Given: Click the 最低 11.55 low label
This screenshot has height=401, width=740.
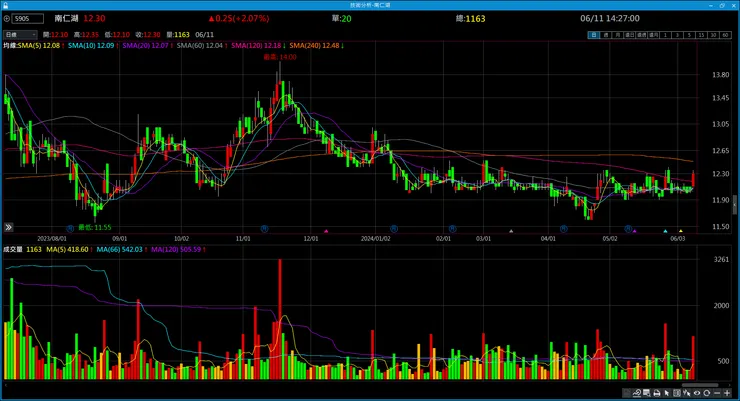Looking at the screenshot, I should coord(94,227).
